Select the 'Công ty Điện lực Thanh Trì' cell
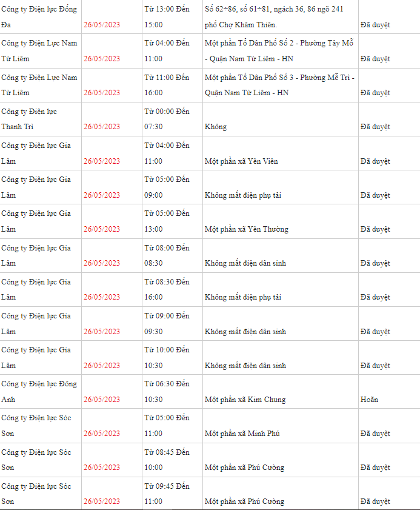 [x=41, y=119]
